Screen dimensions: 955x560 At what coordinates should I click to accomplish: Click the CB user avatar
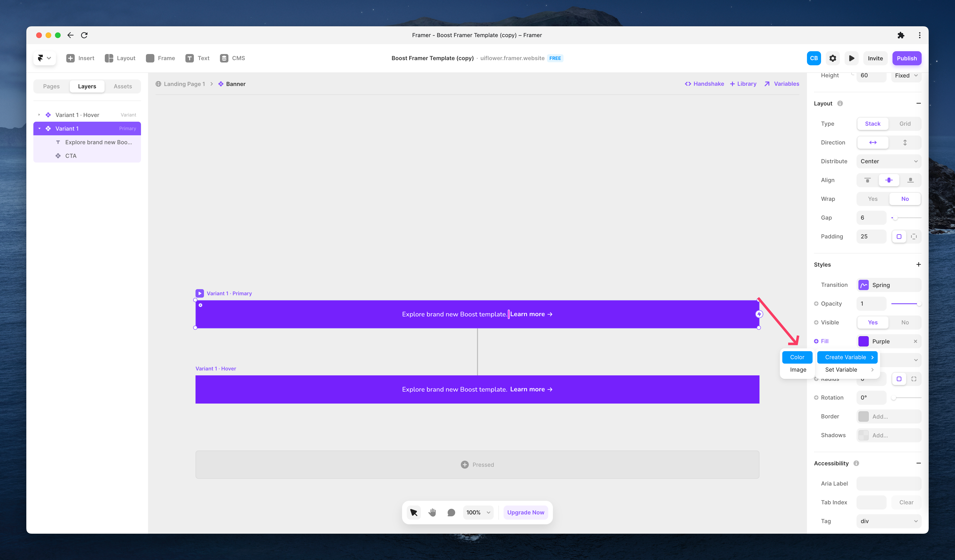(814, 58)
